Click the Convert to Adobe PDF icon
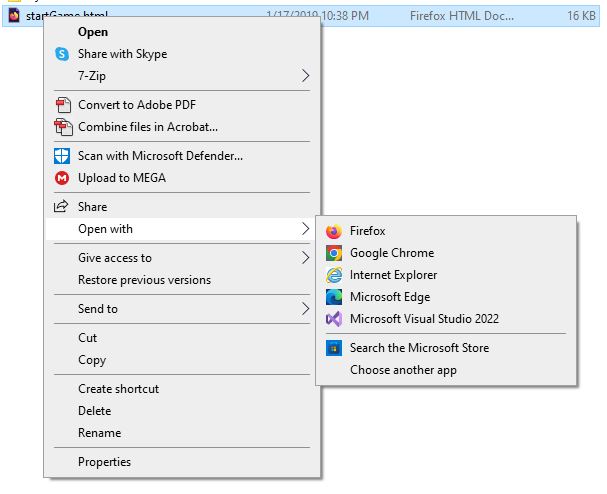This screenshot has height=494, width=607. pyautogui.click(x=63, y=105)
